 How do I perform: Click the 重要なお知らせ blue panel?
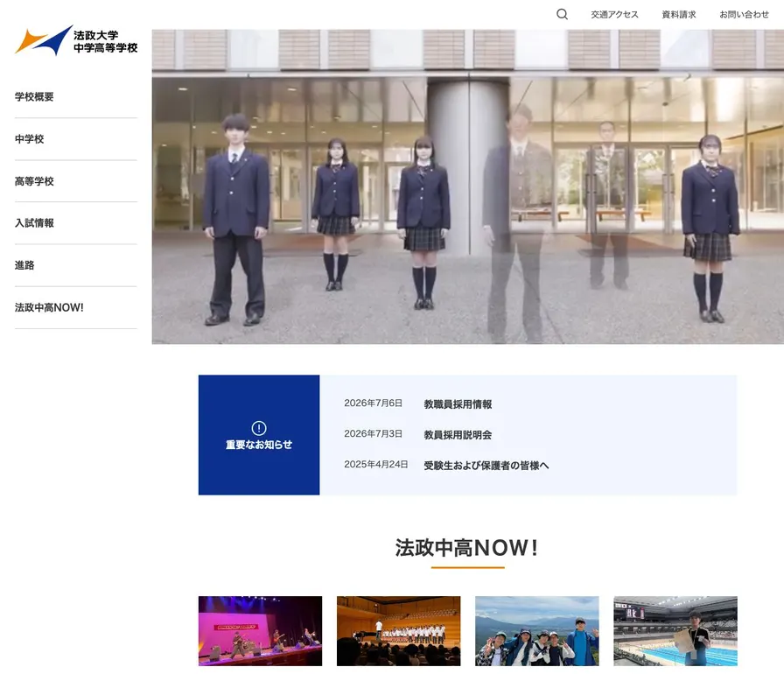pos(259,435)
